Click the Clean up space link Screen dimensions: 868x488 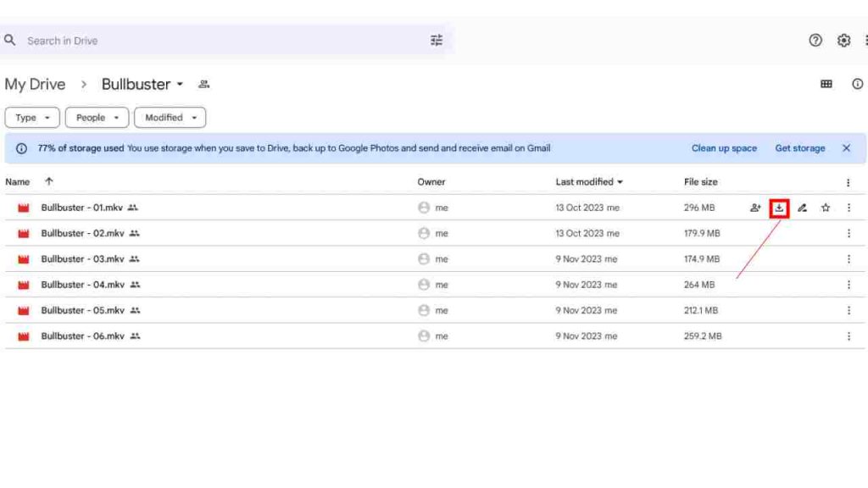click(x=724, y=148)
